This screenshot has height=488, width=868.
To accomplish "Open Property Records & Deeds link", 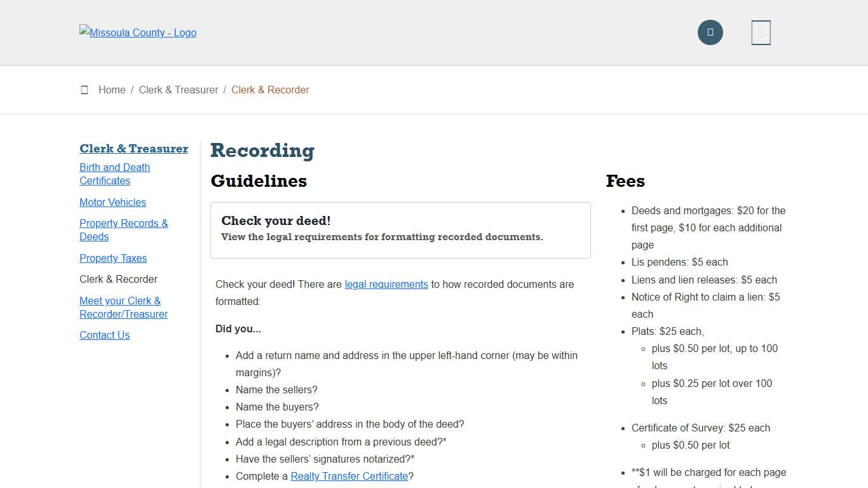I will click(x=123, y=230).
